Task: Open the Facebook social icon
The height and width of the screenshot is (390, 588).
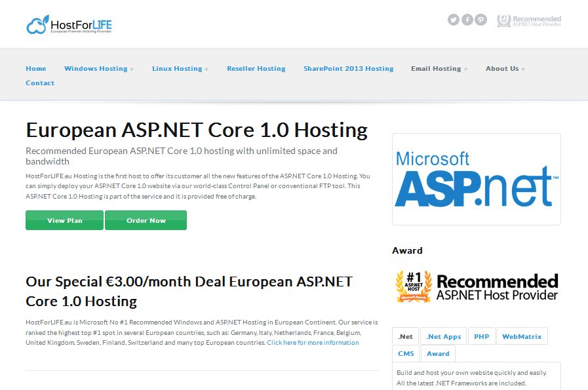Action: point(467,20)
